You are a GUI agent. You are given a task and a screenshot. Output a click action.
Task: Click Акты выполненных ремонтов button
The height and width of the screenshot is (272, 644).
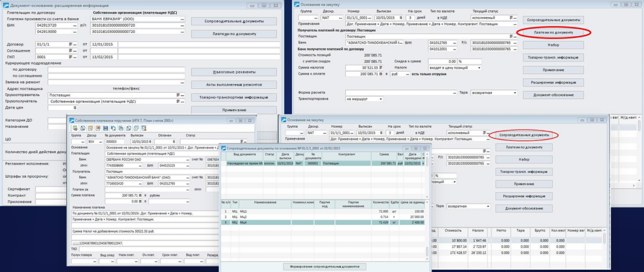click(234, 84)
